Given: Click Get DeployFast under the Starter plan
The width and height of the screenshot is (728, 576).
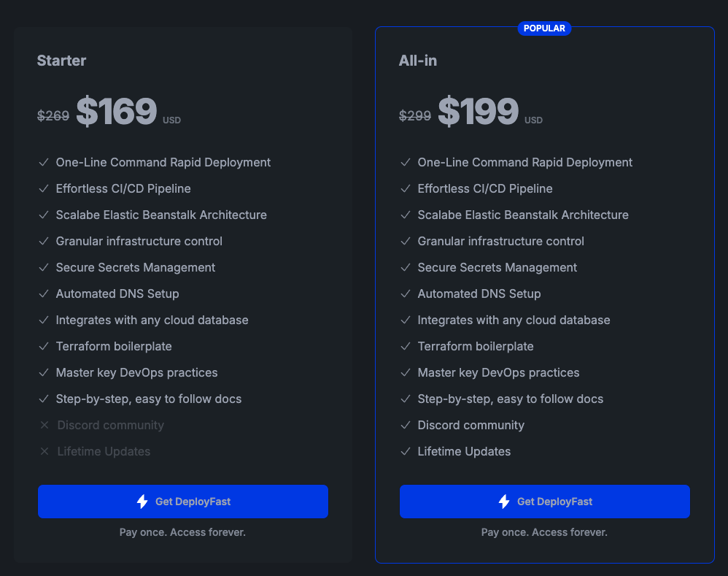Looking at the screenshot, I should [x=182, y=502].
